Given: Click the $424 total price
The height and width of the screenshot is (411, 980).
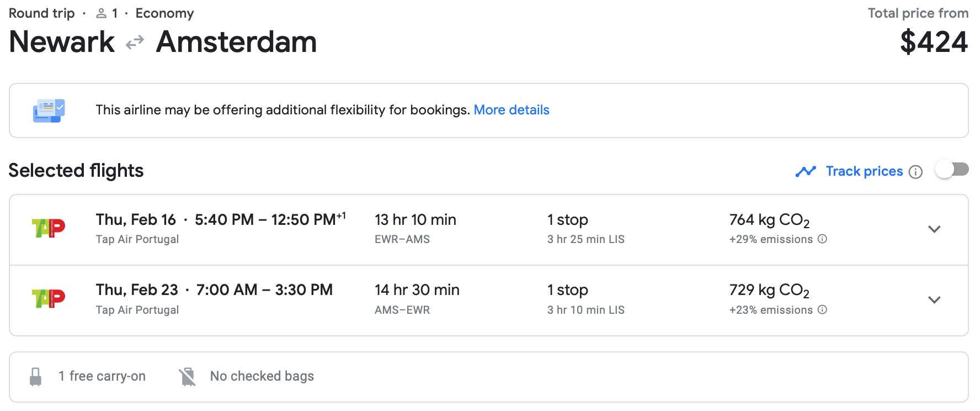Looking at the screenshot, I should click(934, 42).
